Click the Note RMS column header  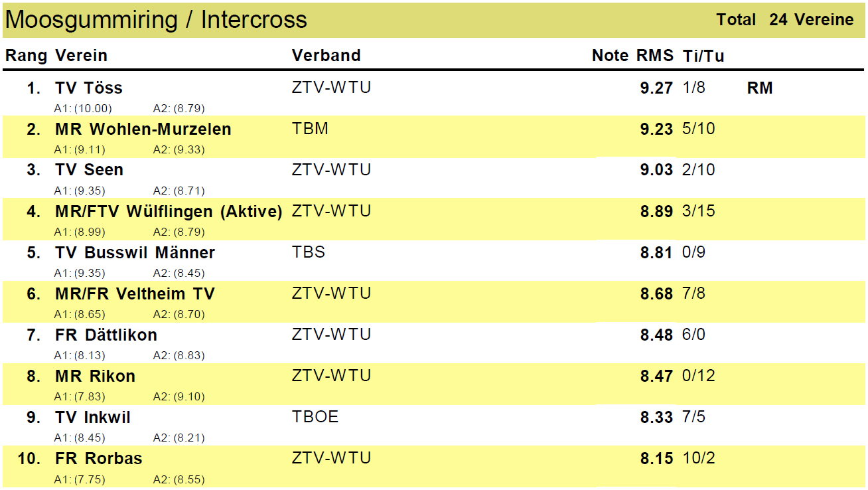pyautogui.click(x=632, y=55)
